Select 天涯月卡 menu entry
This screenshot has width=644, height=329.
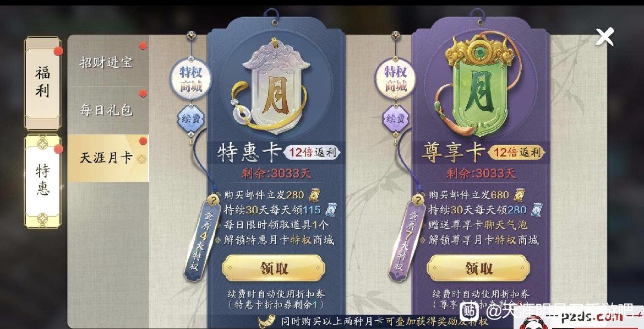[108, 158]
